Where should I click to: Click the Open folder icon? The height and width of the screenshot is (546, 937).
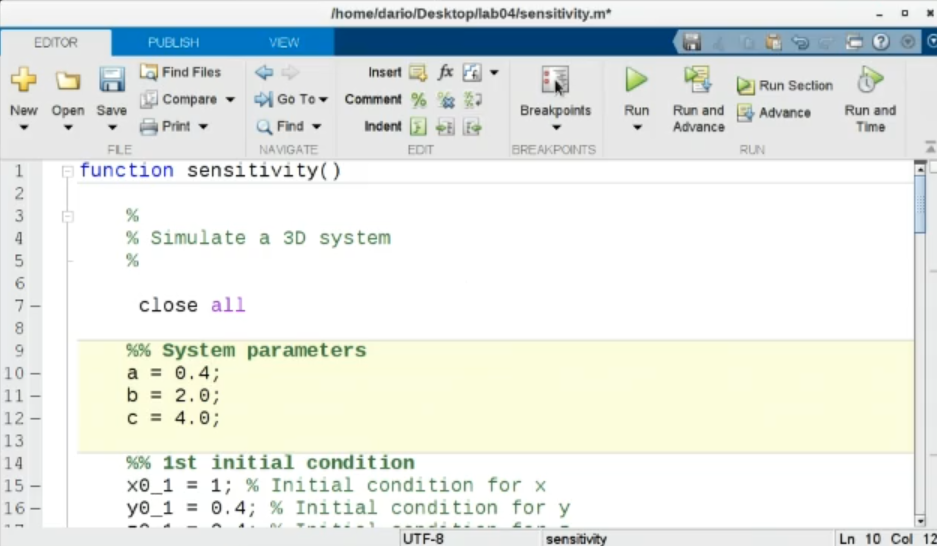pyautogui.click(x=68, y=80)
